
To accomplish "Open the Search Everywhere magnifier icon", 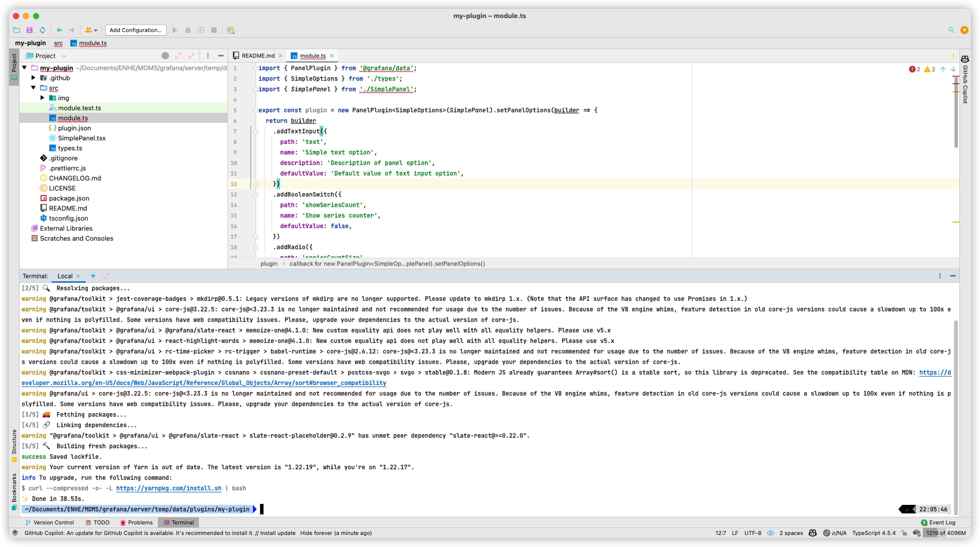I will click(x=951, y=30).
